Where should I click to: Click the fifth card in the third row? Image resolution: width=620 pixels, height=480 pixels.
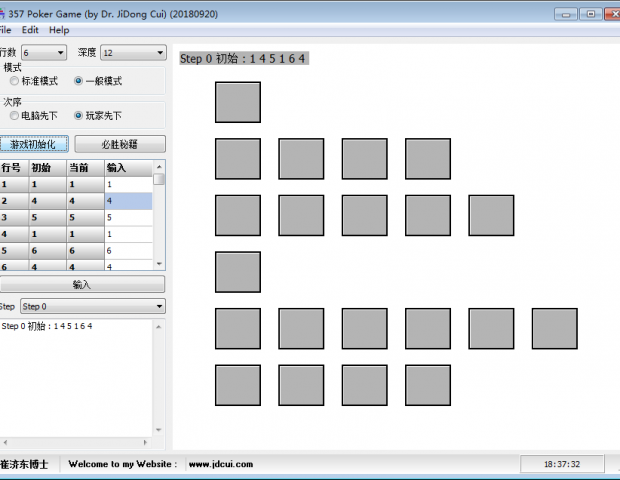pyautogui.click(x=491, y=216)
